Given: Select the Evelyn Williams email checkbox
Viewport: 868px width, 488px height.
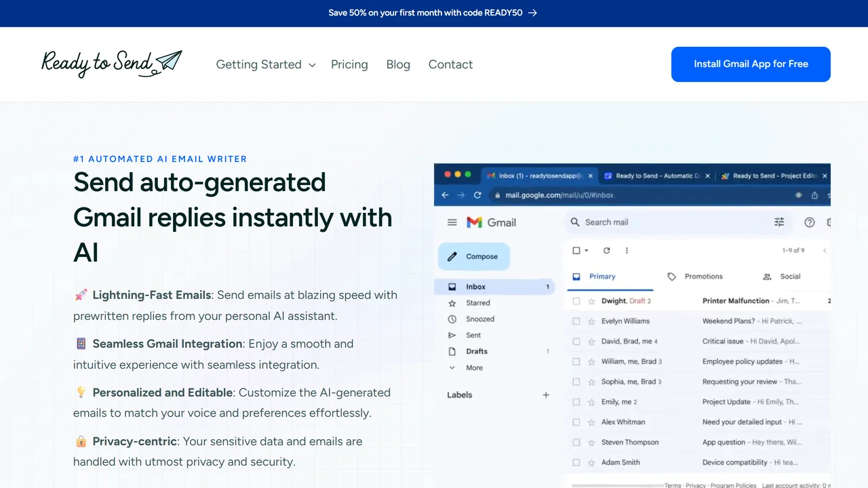Looking at the screenshot, I should pyautogui.click(x=576, y=321).
